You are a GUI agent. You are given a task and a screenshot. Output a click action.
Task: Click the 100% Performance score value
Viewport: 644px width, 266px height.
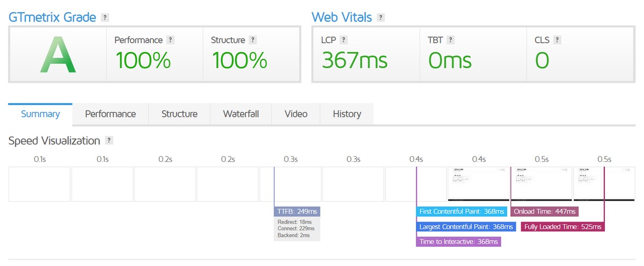143,61
